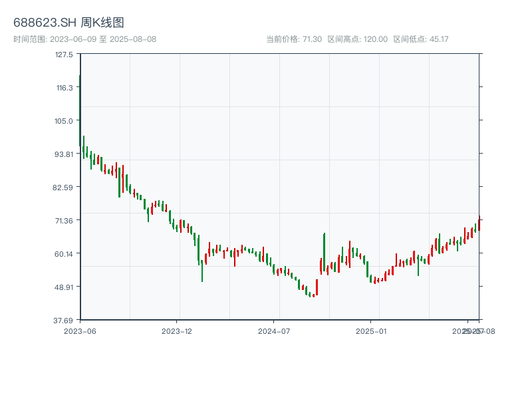This screenshot has width=532, height=399.
Task: Click the 2024-07 x-axis date label
Action: coord(275,331)
